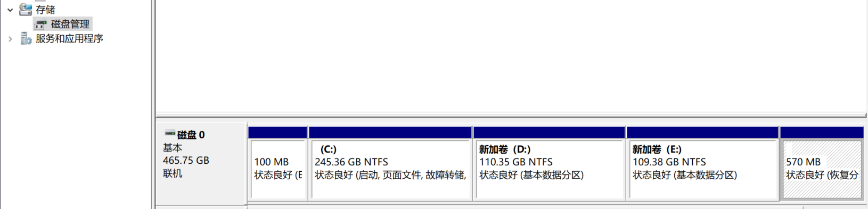Select the new volume D: partition
868x209 pixels.
coord(549,170)
